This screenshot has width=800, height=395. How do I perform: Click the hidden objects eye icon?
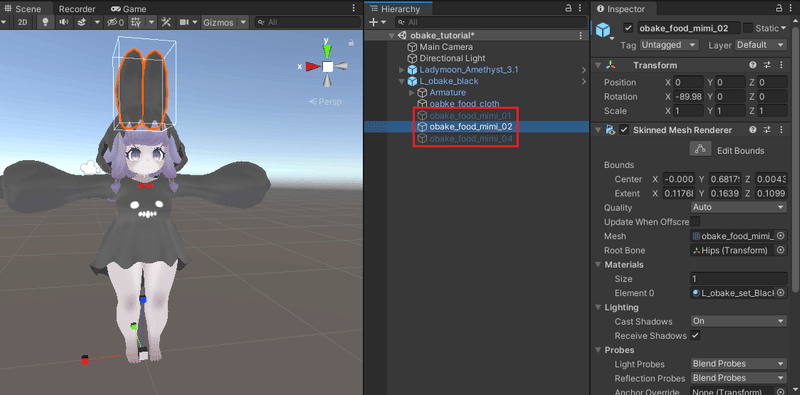click(115, 22)
